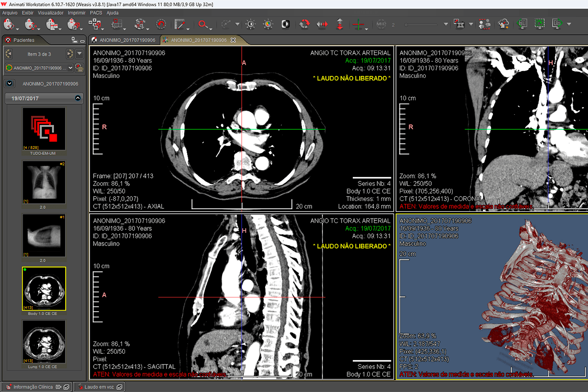Expand the ANONIMO_201707190906 patient chevron
This screenshot has width=588, height=392.
9,84
